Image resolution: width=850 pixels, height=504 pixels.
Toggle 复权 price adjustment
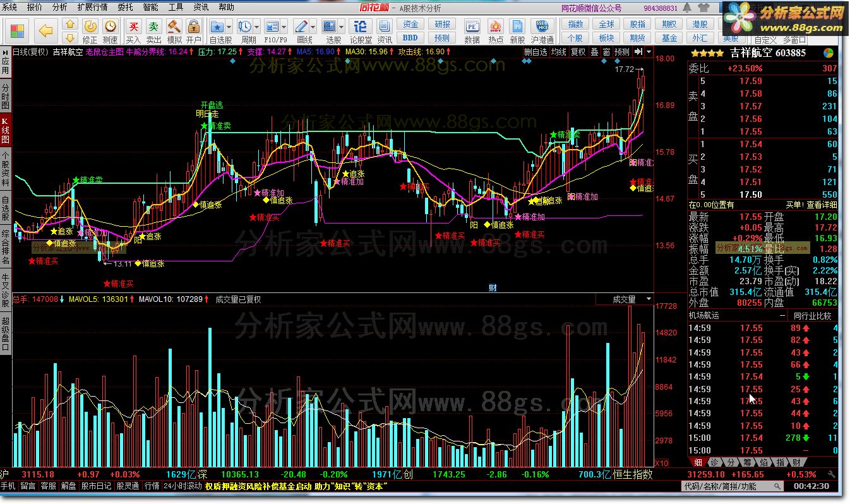pos(578,52)
